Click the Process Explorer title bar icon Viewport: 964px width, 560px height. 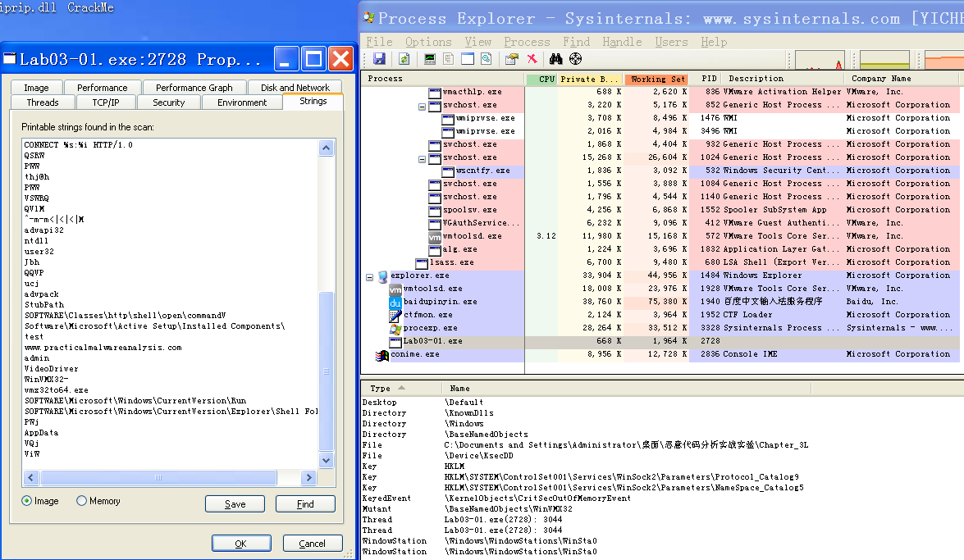(369, 18)
